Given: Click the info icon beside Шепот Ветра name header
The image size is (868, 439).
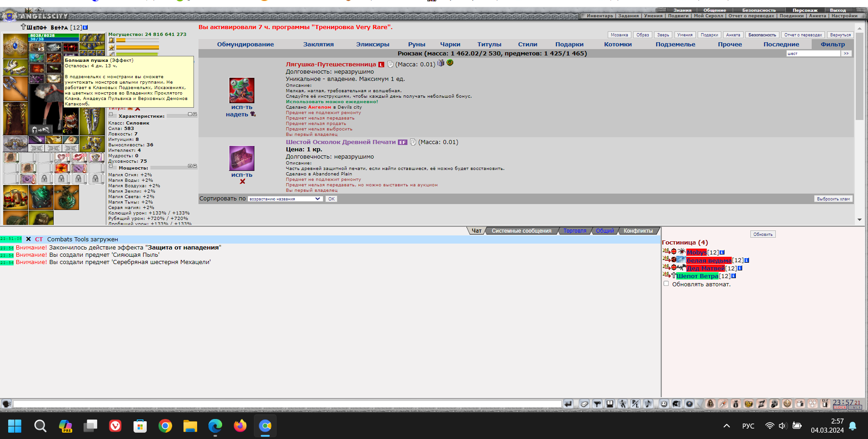Looking at the screenshot, I should [x=85, y=27].
